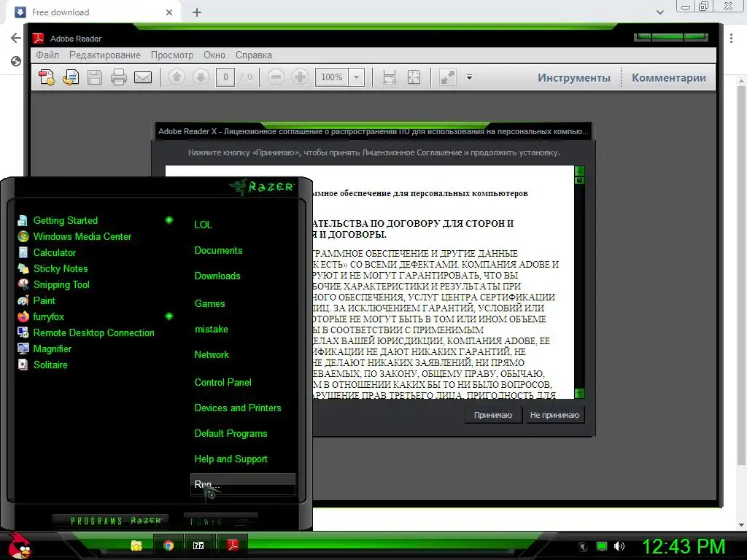Open mistake folder in start menu
This screenshot has height=560, width=747.
pyautogui.click(x=211, y=330)
